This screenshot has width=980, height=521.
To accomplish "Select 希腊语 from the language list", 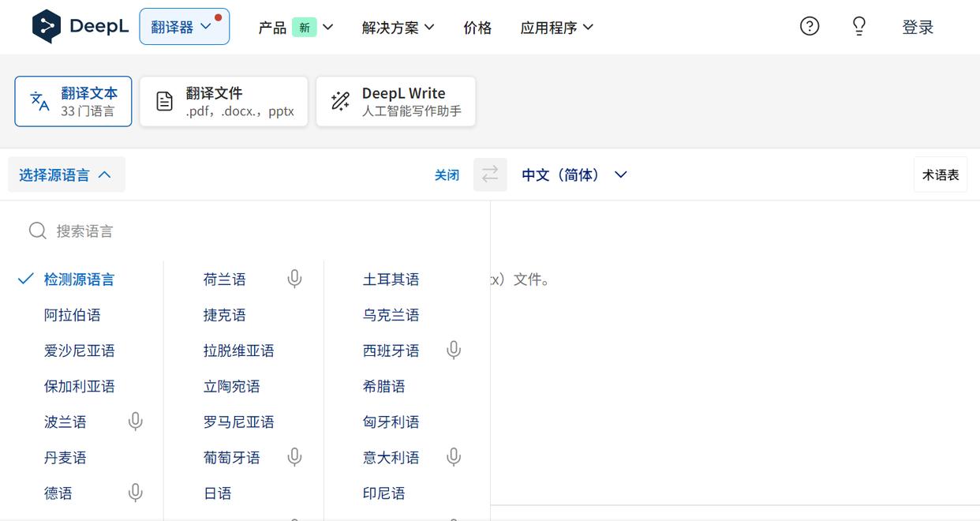I will pyautogui.click(x=383, y=386).
